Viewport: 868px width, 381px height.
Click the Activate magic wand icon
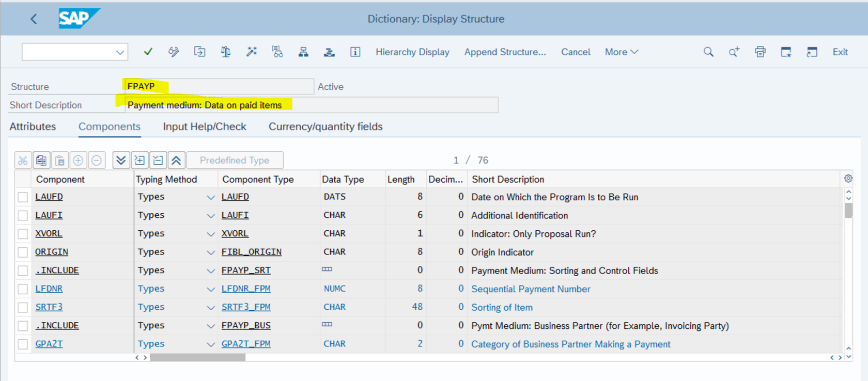tap(252, 52)
